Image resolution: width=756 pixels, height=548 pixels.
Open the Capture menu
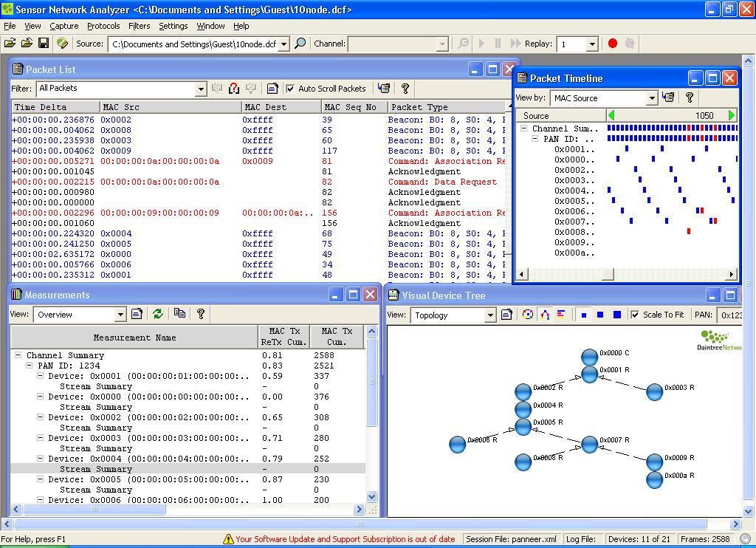click(63, 26)
